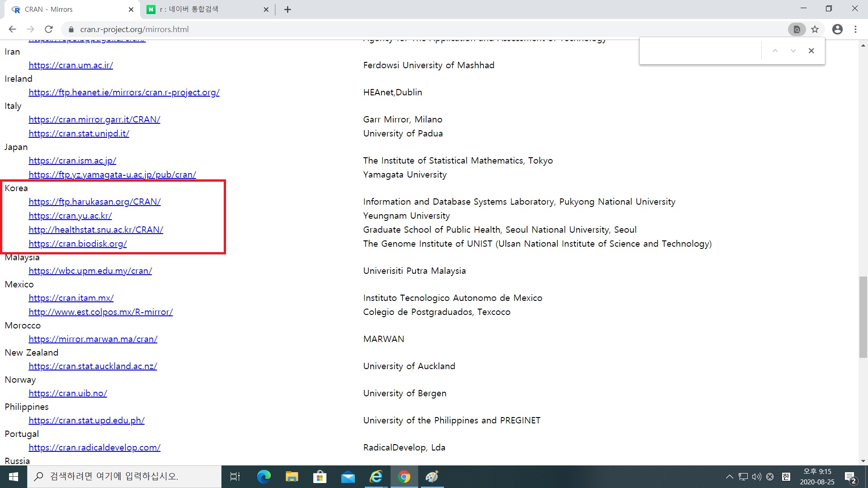Click the address bar URL
This screenshot has width=868, height=488.
[x=134, y=29]
